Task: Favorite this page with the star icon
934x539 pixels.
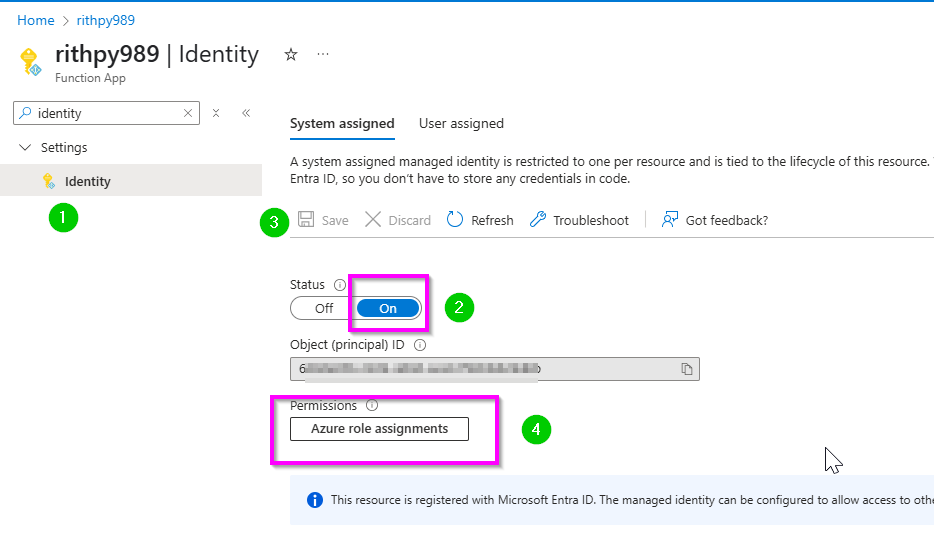Action: click(x=291, y=55)
